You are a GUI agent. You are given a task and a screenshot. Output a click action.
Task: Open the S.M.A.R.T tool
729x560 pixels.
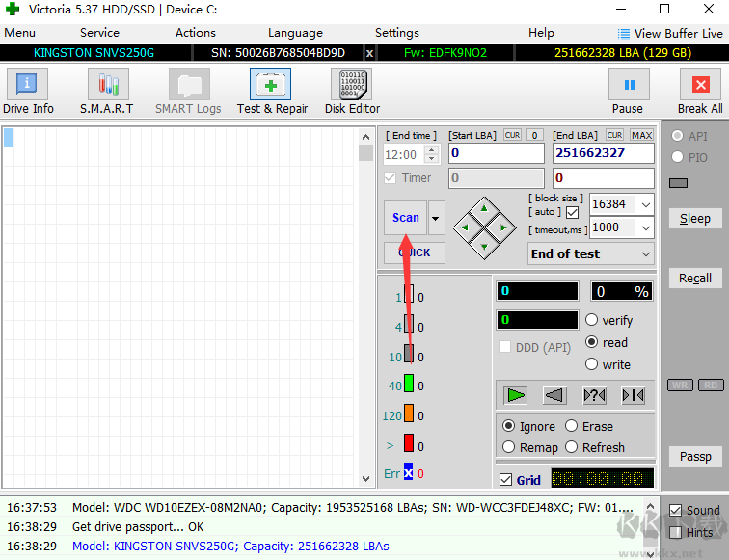coord(106,93)
